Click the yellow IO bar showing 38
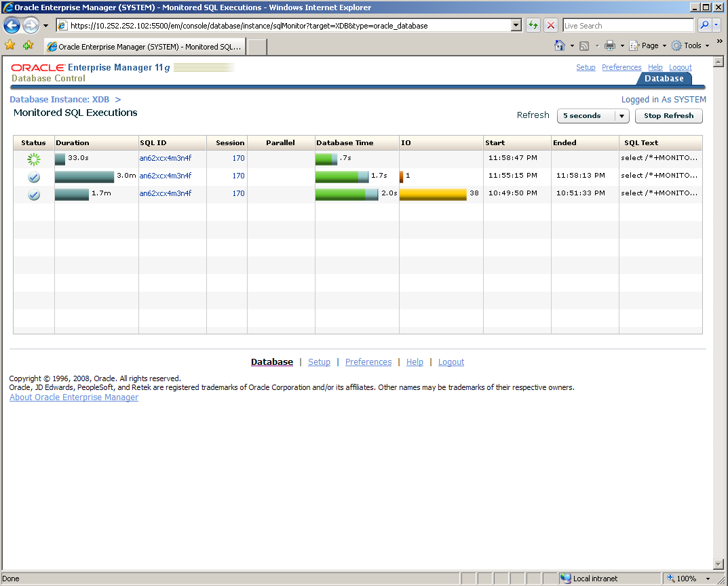This screenshot has height=586, width=728. click(x=433, y=195)
